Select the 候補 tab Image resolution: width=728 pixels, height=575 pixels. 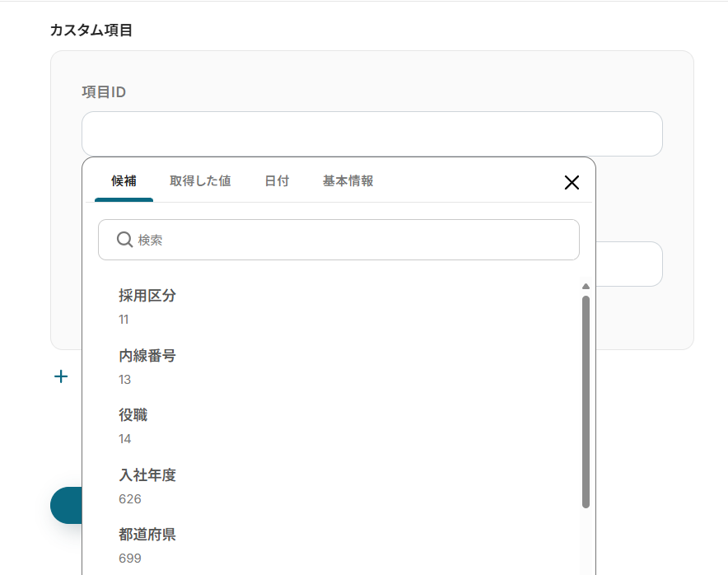[x=124, y=181]
